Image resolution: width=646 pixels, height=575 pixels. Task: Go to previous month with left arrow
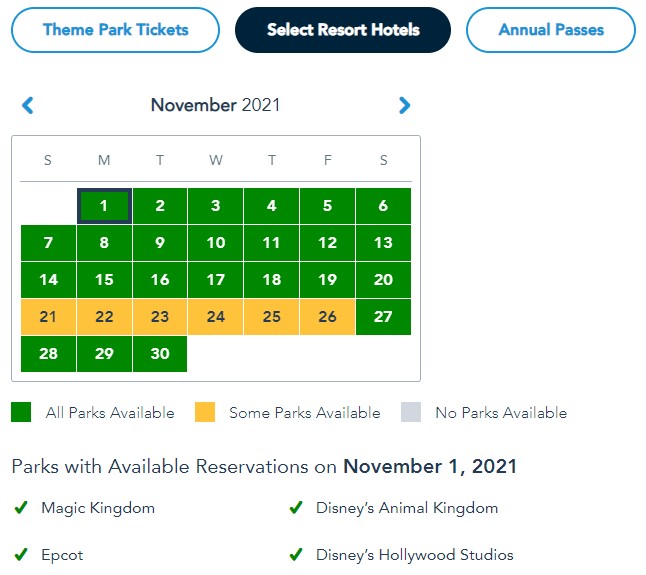[x=28, y=105]
